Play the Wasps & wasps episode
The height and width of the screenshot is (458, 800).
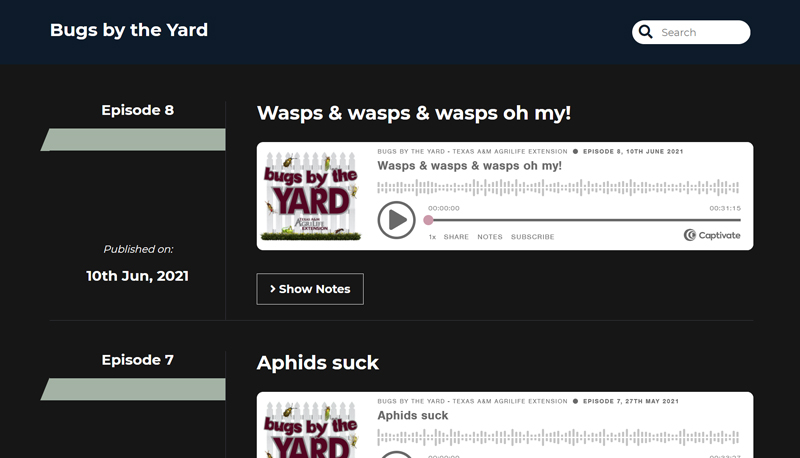[396, 220]
